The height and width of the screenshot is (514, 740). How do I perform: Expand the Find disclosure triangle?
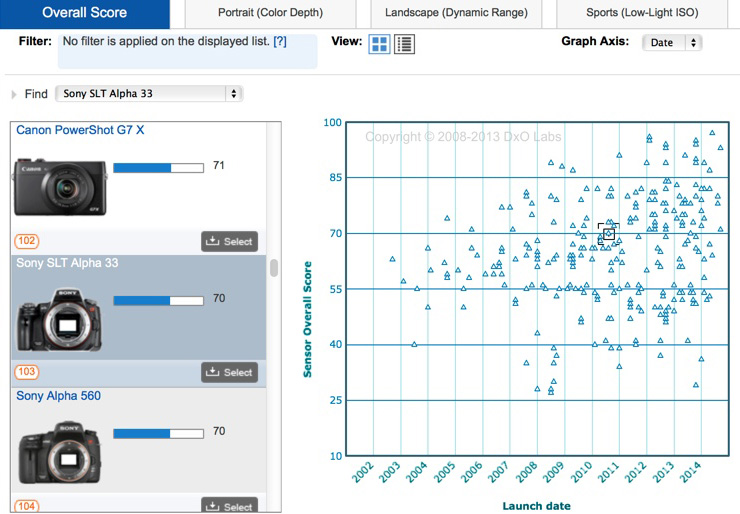click(14, 94)
